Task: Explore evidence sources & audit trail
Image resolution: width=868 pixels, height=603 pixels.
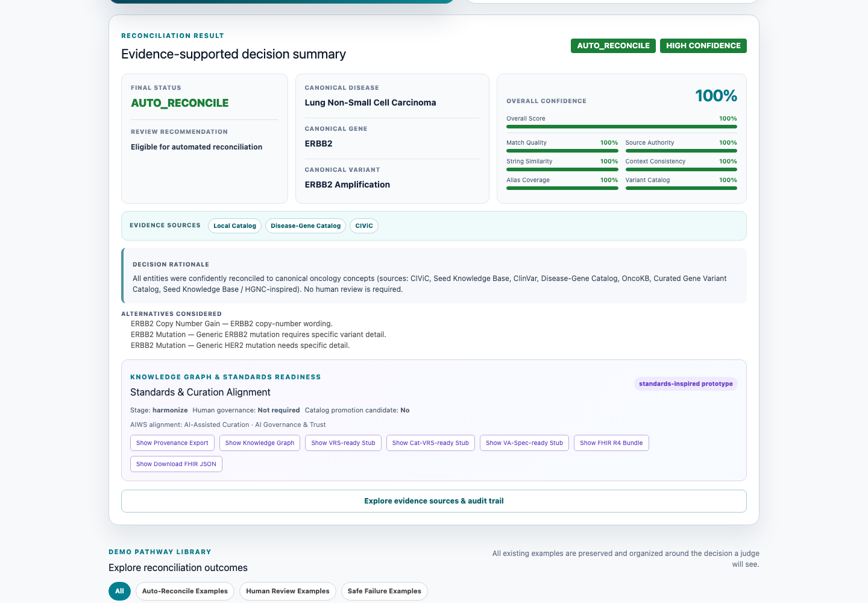Action: (434, 501)
